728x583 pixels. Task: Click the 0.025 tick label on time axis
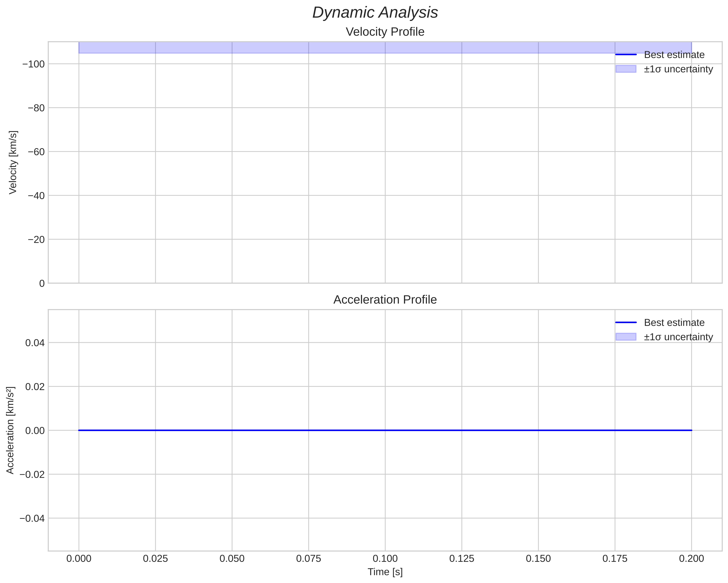pyautogui.click(x=155, y=559)
